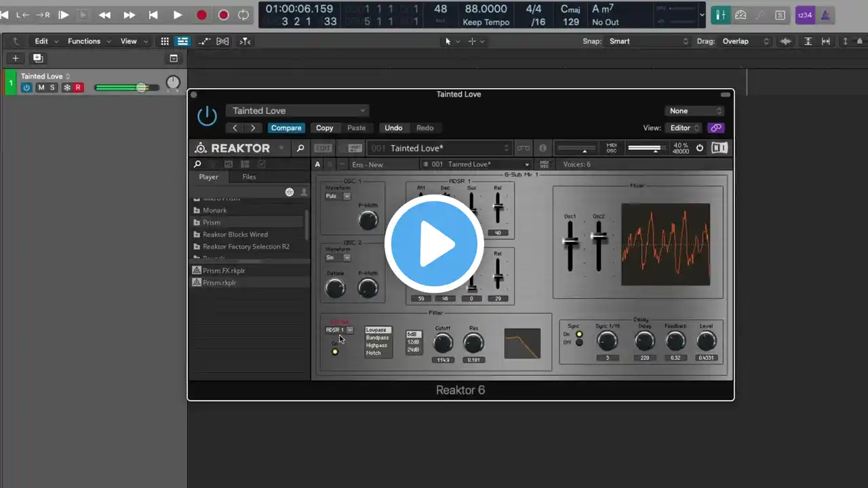Select the 24dB filter slope
This screenshot has width=868, height=488.
pos(413,350)
